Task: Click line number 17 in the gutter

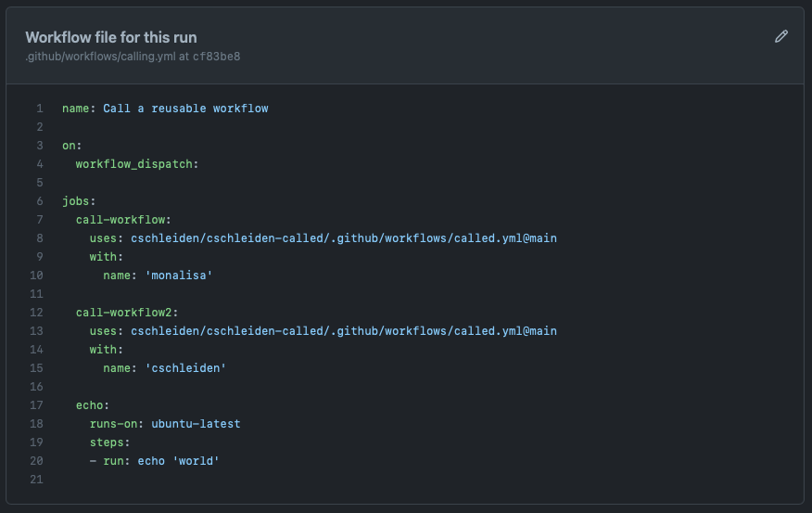Action: [38, 405]
